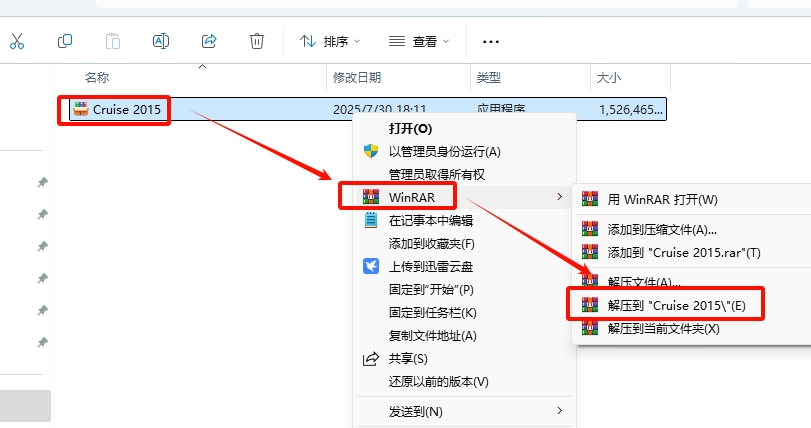Choose 以管理员身份运行(A)
This screenshot has height=428, width=811.
click(x=444, y=151)
